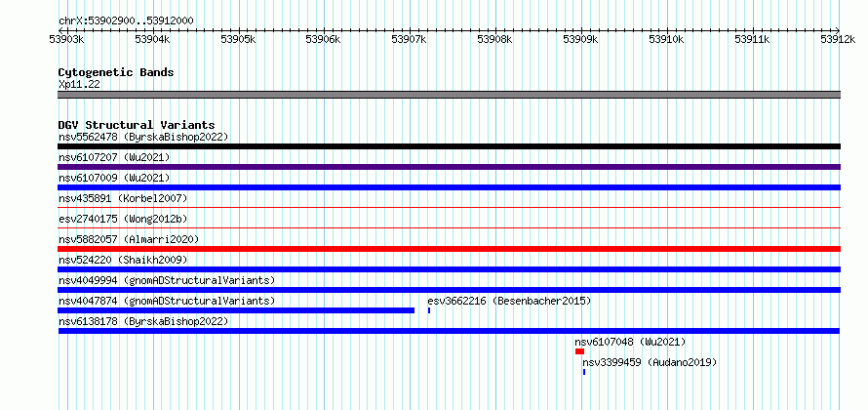The width and height of the screenshot is (868, 410).
Task: Open the nsv435891 (Korbel2007) label
Action: point(123,198)
